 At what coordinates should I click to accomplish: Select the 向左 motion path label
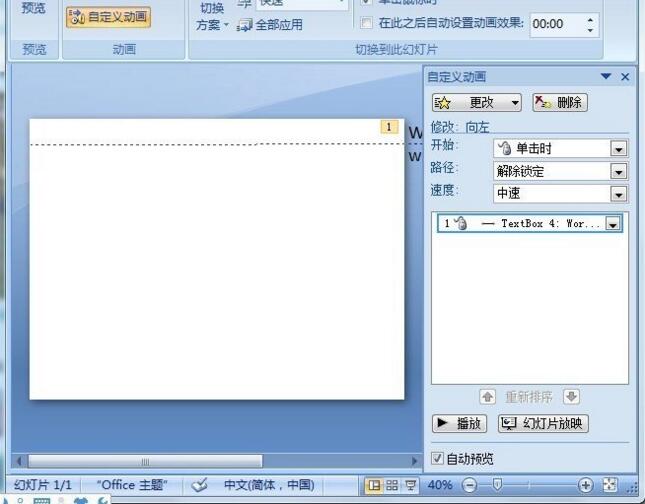point(477,128)
